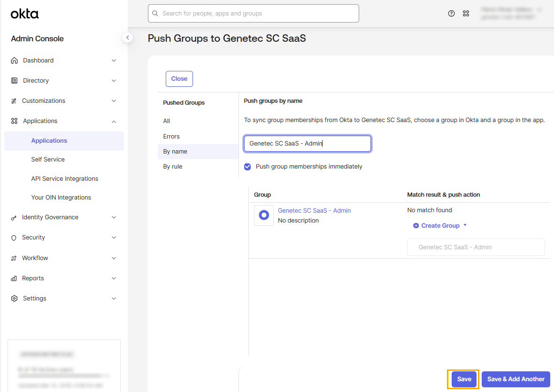
Task: Click the help question mark icon
Action: pyautogui.click(x=451, y=14)
